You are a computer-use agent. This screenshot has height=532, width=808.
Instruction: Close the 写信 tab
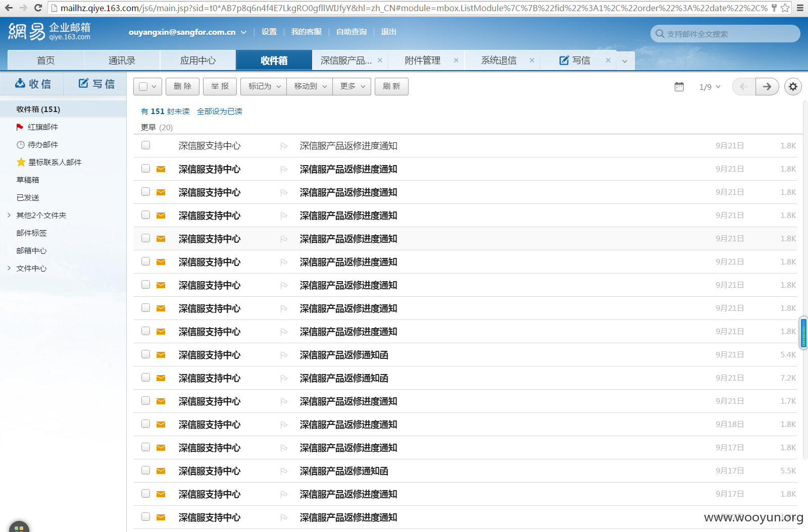(608, 60)
